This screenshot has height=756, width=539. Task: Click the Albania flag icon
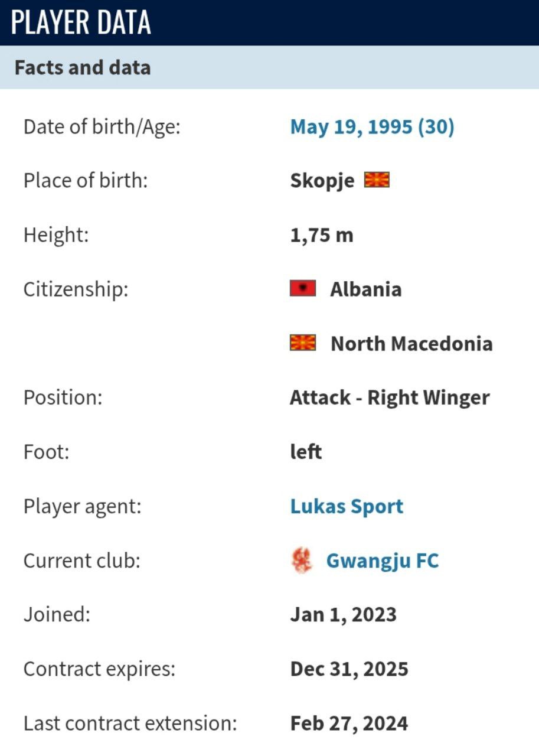[x=303, y=289]
